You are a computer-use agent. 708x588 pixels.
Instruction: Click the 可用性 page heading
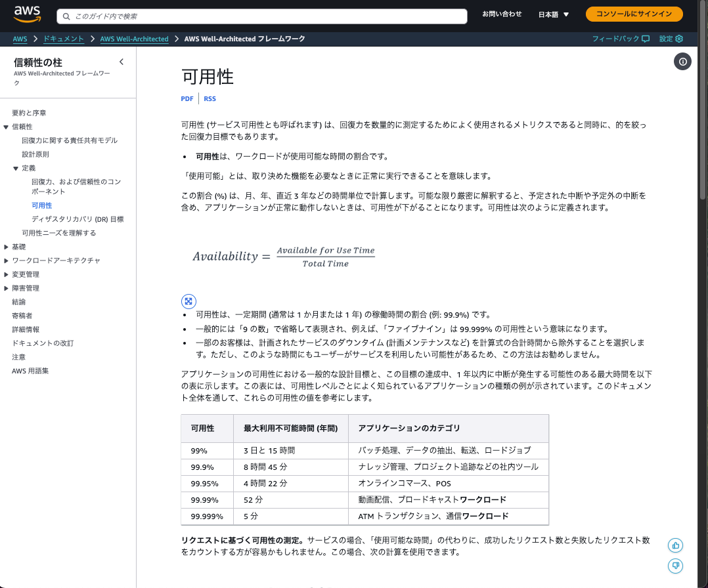click(208, 77)
